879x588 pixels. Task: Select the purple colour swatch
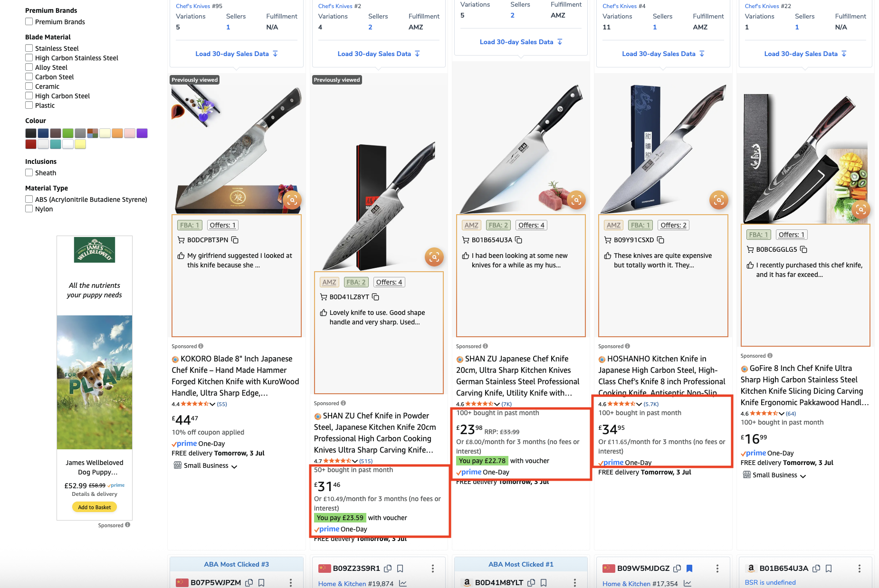(142, 133)
